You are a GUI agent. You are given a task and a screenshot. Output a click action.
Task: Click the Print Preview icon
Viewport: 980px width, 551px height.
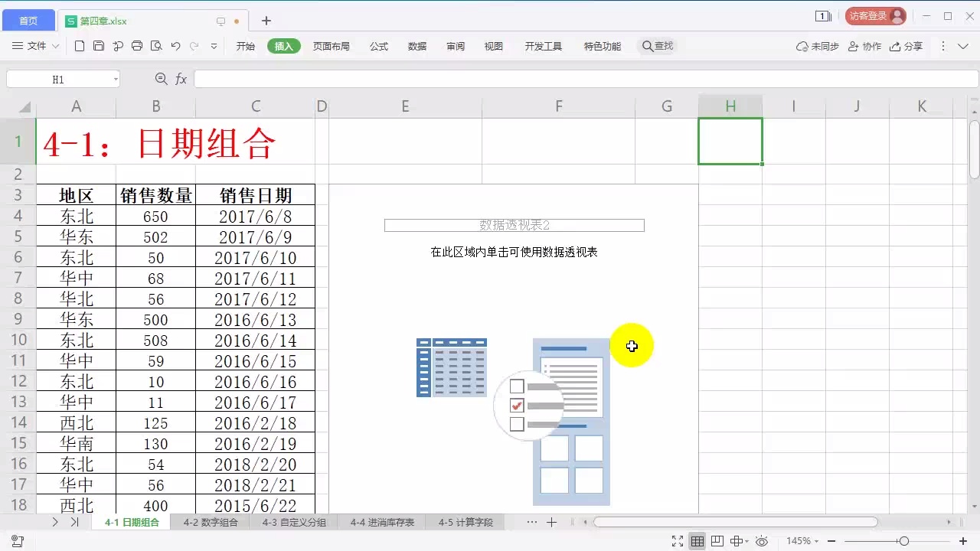[155, 46]
